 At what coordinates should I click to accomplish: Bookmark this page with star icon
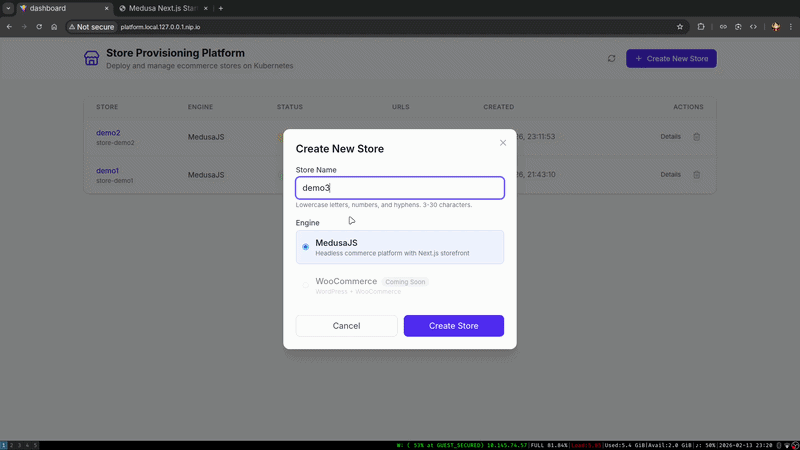(x=680, y=27)
